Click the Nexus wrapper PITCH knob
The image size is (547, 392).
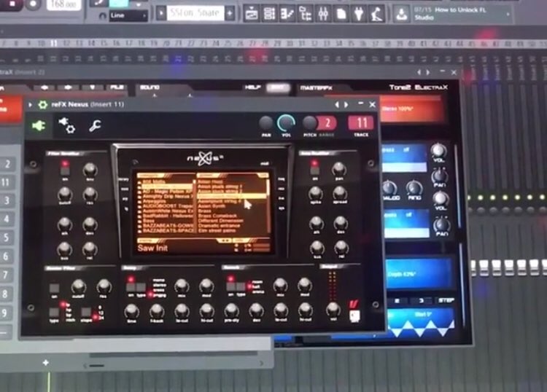tap(309, 123)
